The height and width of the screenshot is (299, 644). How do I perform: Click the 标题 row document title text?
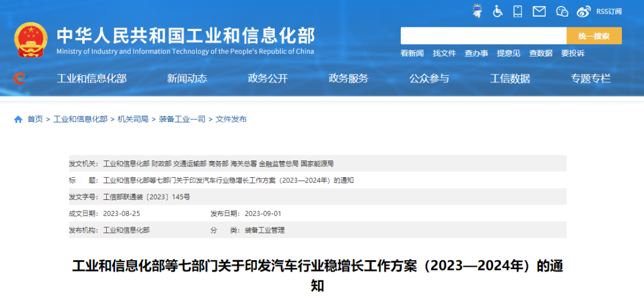point(228,180)
